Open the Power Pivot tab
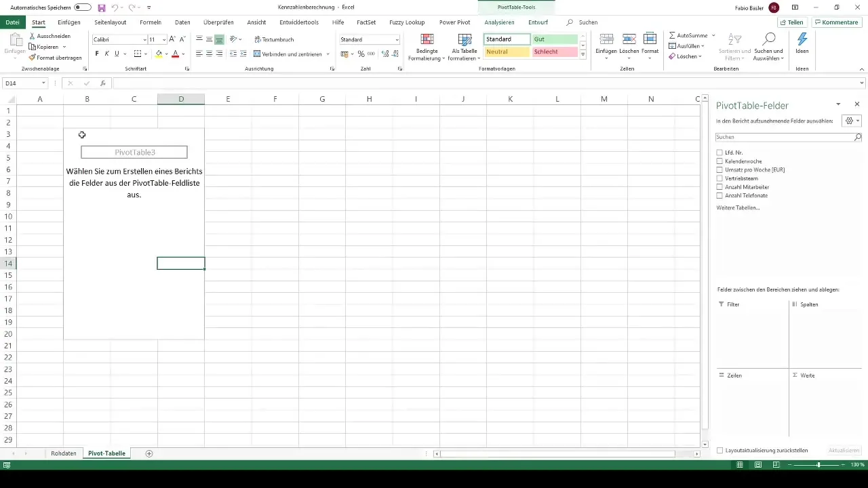 [x=454, y=22]
